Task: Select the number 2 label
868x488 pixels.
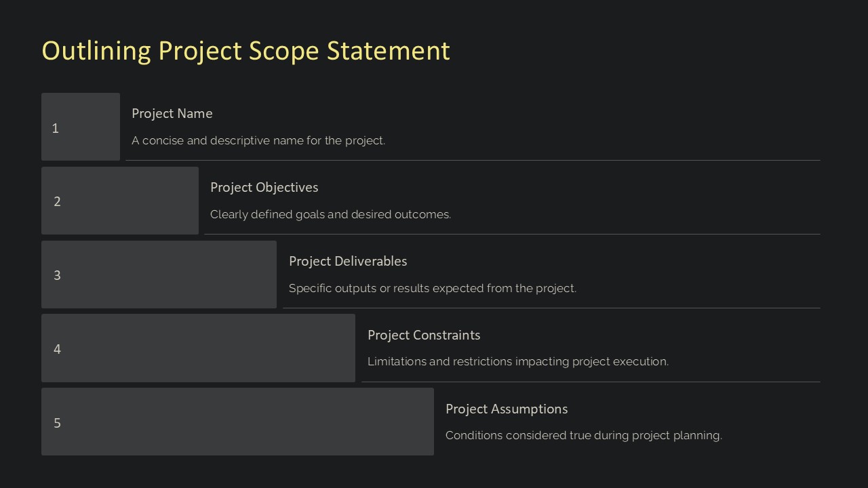Action: 57,201
